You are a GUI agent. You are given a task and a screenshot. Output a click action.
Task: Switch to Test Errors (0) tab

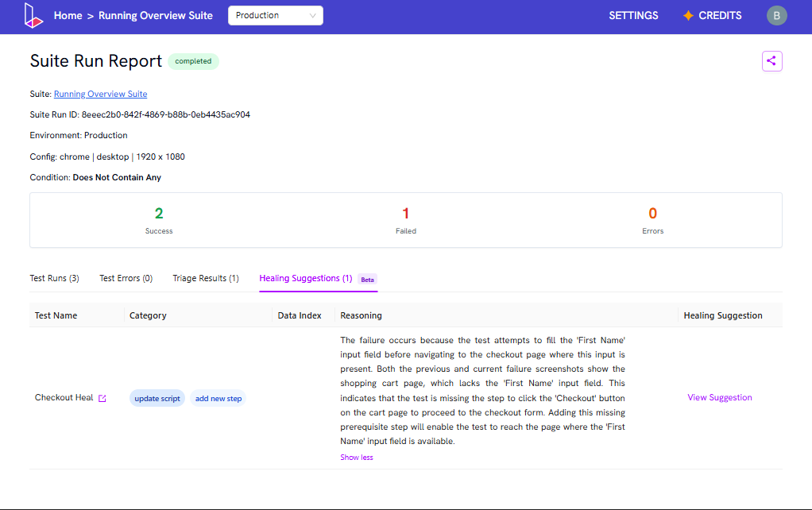pos(126,278)
